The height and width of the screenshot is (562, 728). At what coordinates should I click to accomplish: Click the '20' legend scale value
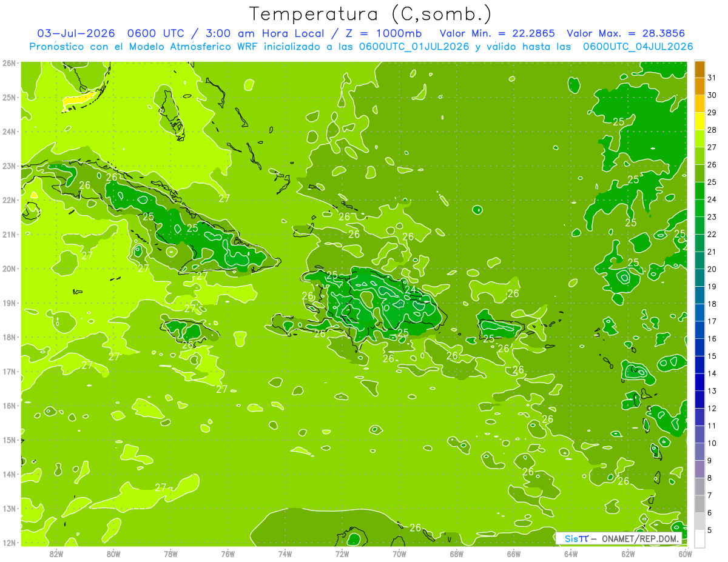(712, 269)
